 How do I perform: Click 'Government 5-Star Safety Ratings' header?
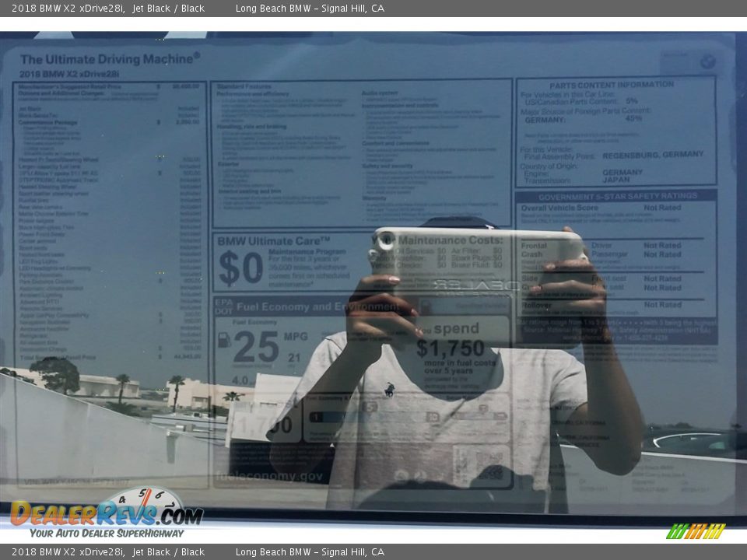pos(617,196)
